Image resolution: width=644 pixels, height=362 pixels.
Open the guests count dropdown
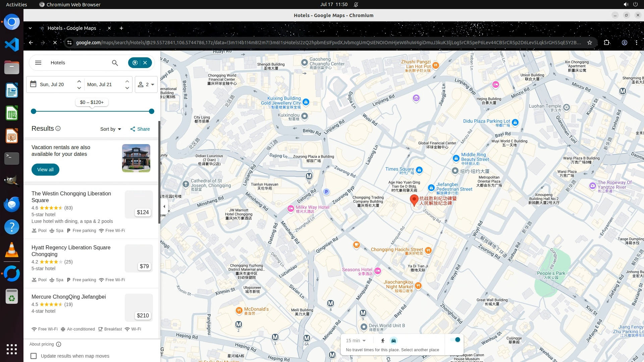[146, 84]
